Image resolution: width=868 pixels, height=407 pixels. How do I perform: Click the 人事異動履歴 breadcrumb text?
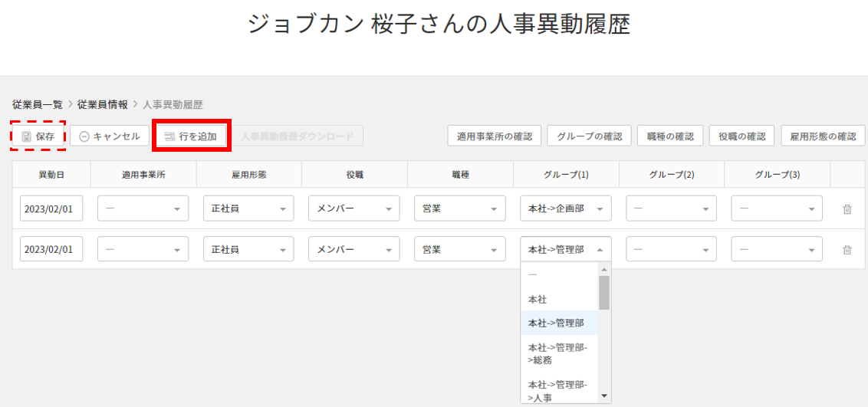point(173,104)
